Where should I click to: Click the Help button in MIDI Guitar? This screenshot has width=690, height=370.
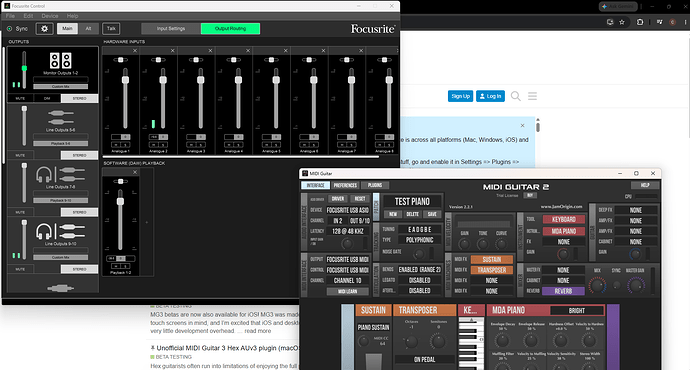point(645,185)
